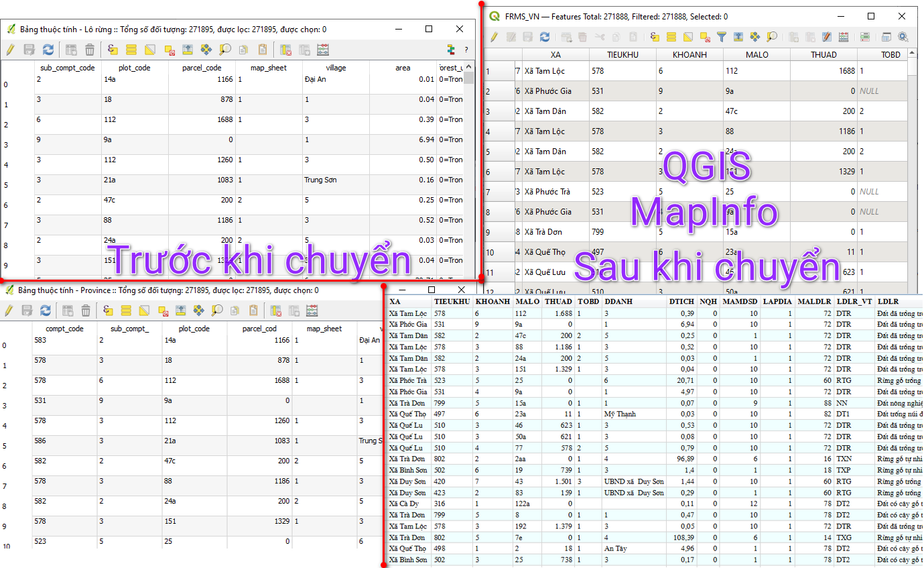Zoom map to selected rows in FRMS_VN window
This screenshot has width=924, height=568.
772,37
